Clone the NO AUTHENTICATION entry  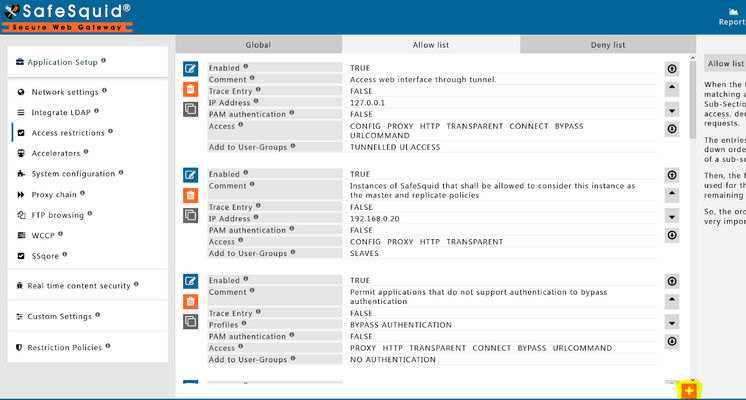click(x=190, y=322)
